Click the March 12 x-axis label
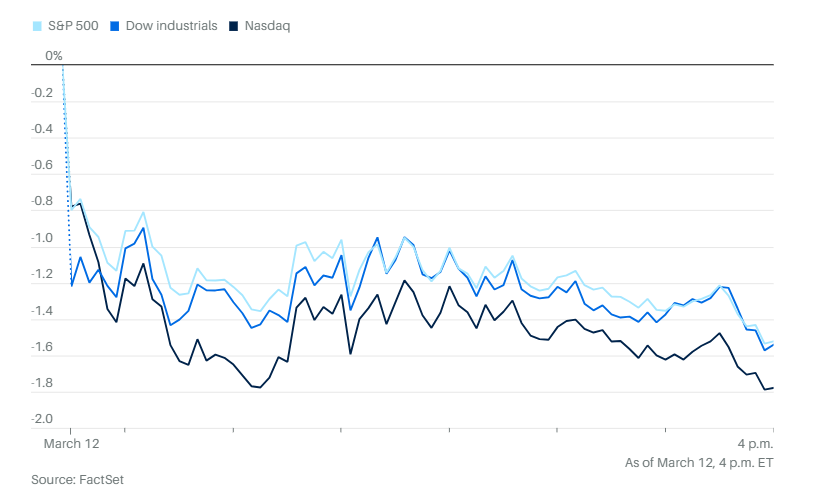 [x=71, y=441]
